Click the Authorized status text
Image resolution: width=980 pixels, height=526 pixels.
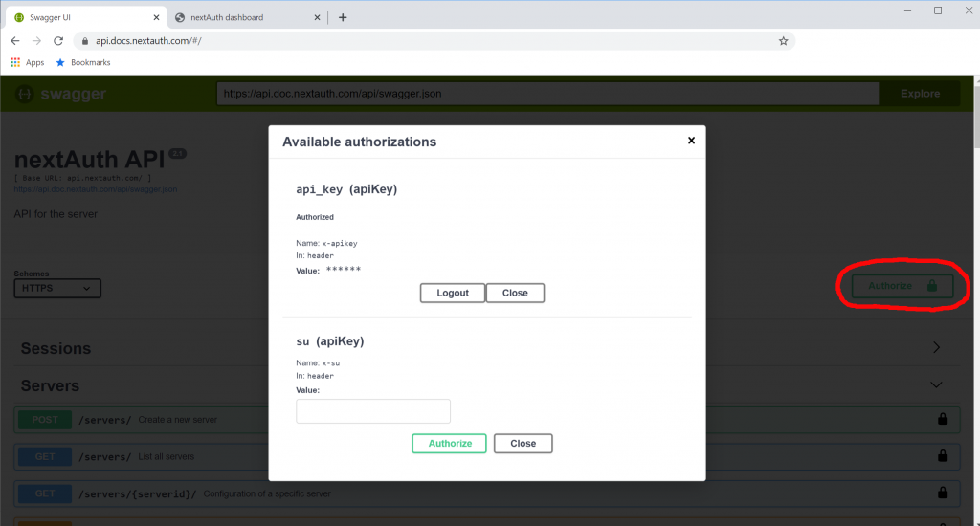click(314, 217)
